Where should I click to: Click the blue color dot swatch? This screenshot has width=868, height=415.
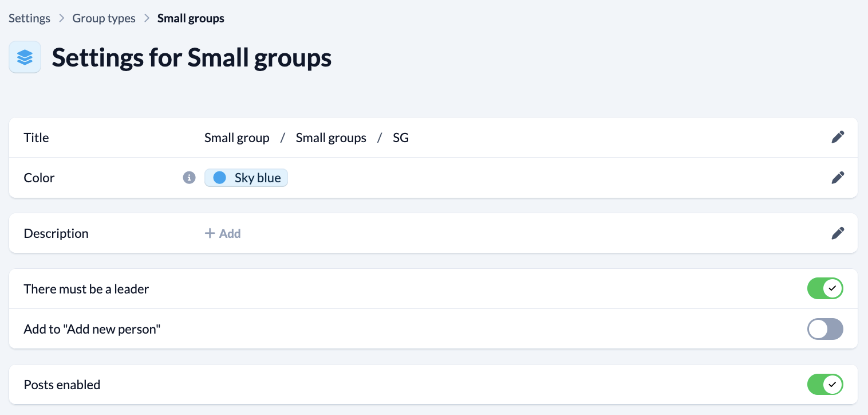pyautogui.click(x=219, y=178)
